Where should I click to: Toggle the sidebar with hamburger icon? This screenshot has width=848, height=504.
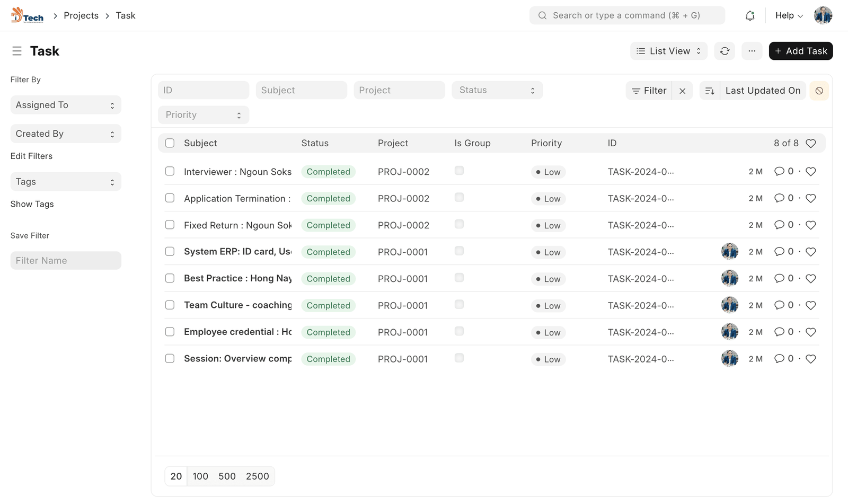[17, 51]
